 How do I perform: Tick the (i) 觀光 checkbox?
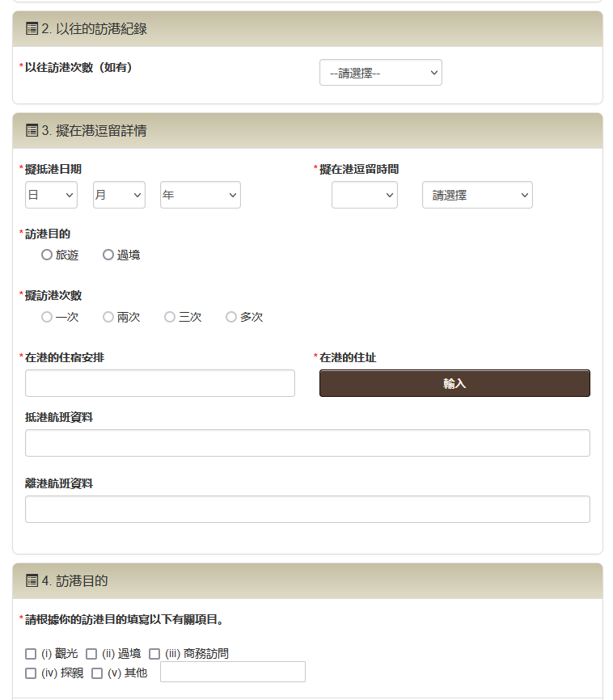pyautogui.click(x=31, y=654)
